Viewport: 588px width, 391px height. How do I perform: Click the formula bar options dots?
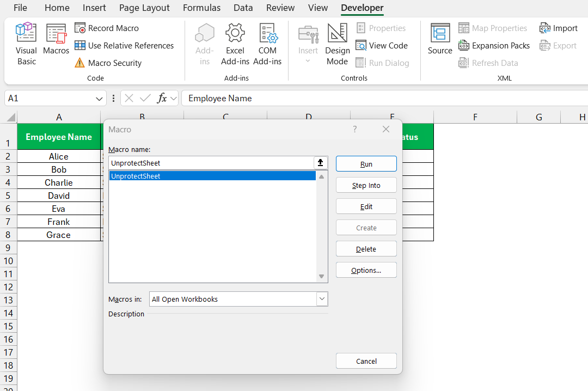(x=113, y=99)
